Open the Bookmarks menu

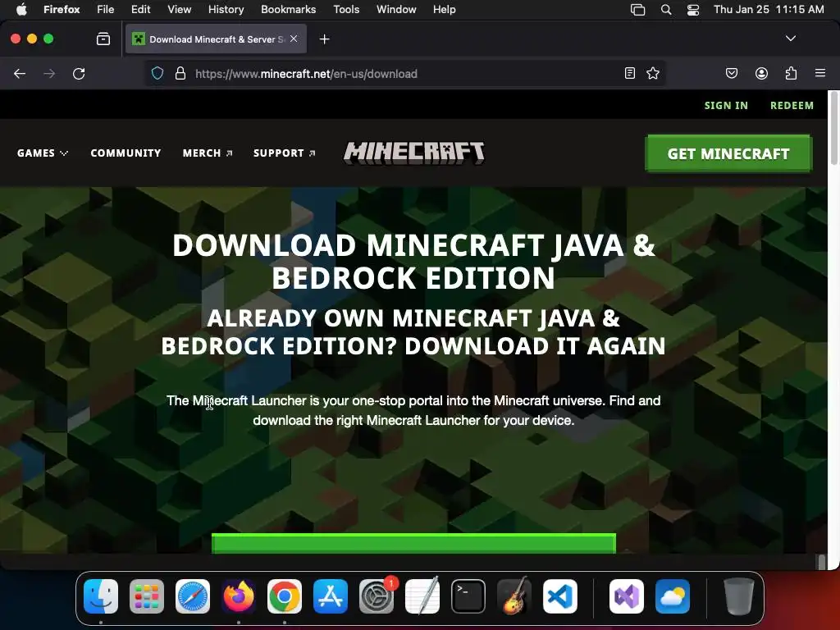pos(288,10)
